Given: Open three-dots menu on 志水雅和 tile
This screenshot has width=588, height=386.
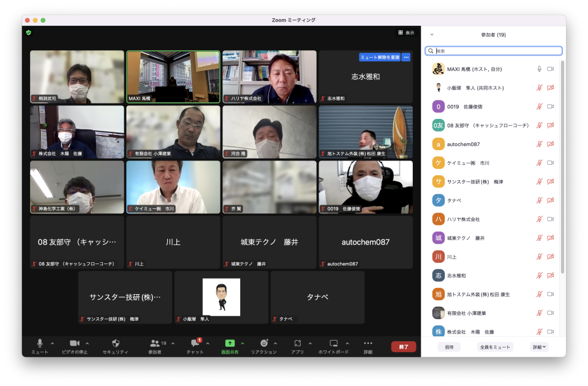Looking at the screenshot, I should click(405, 57).
